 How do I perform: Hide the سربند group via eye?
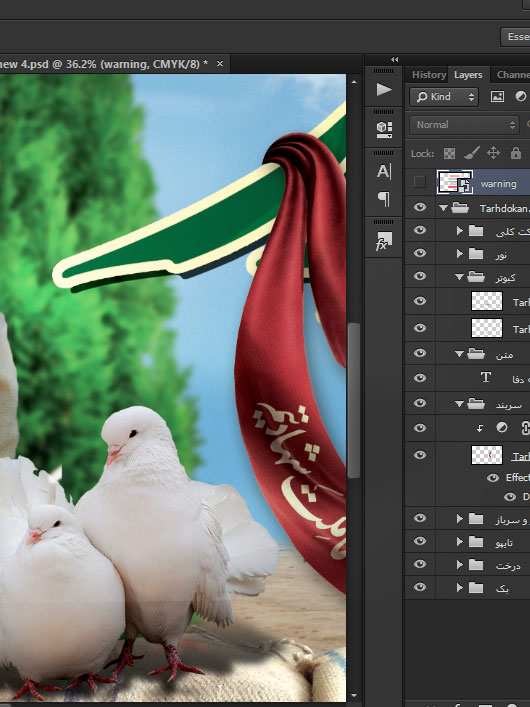point(420,403)
